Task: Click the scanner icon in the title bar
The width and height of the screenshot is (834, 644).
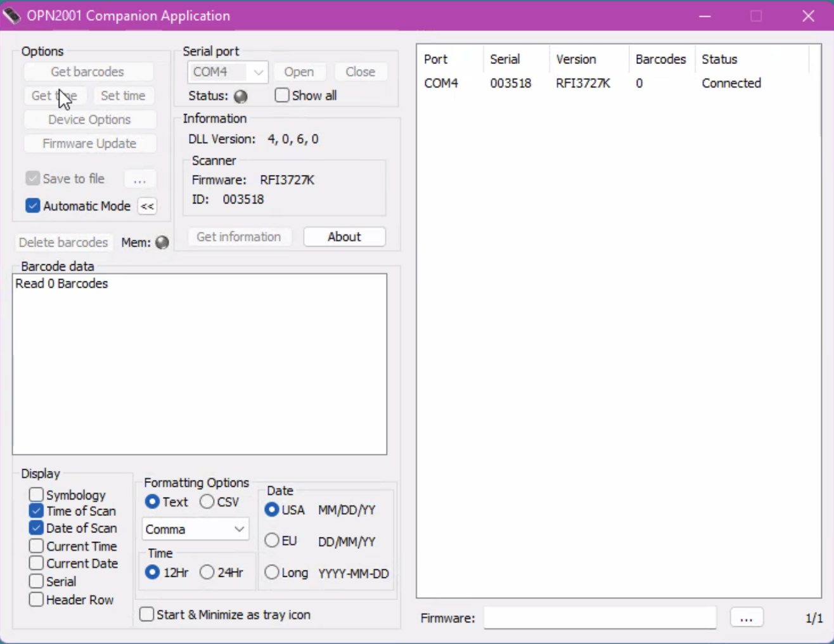Action: tap(13, 15)
